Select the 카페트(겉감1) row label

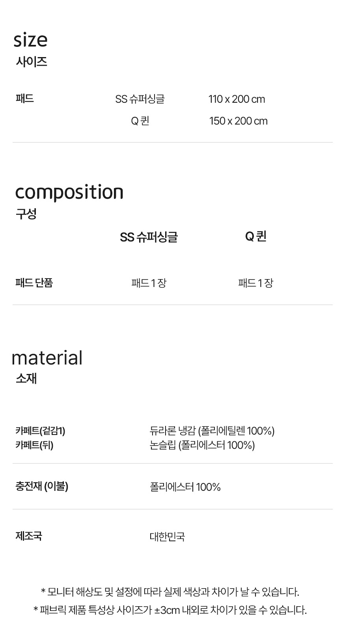[x=40, y=431]
